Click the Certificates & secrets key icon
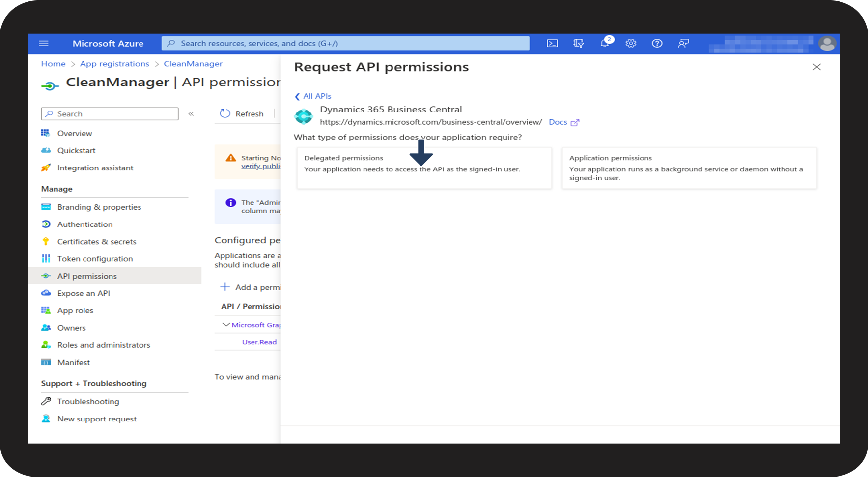The width and height of the screenshot is (868, 477). click(x=46, y=241)
